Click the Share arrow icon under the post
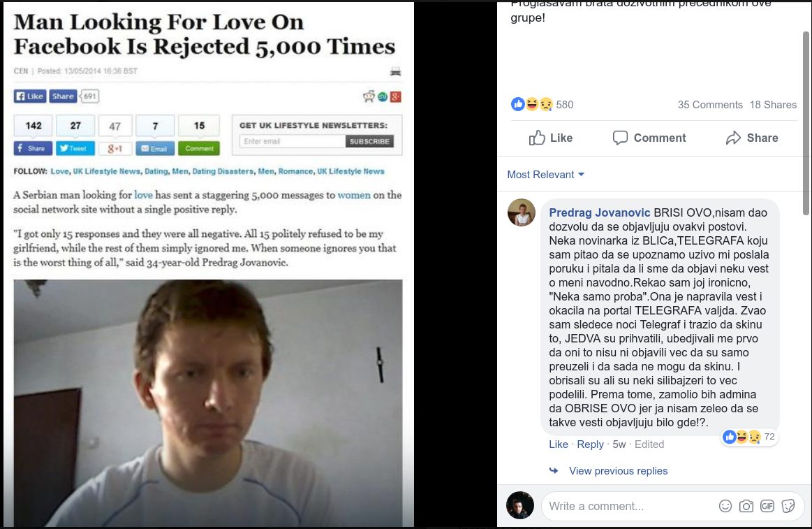812x529 pixels. point(733,138)
